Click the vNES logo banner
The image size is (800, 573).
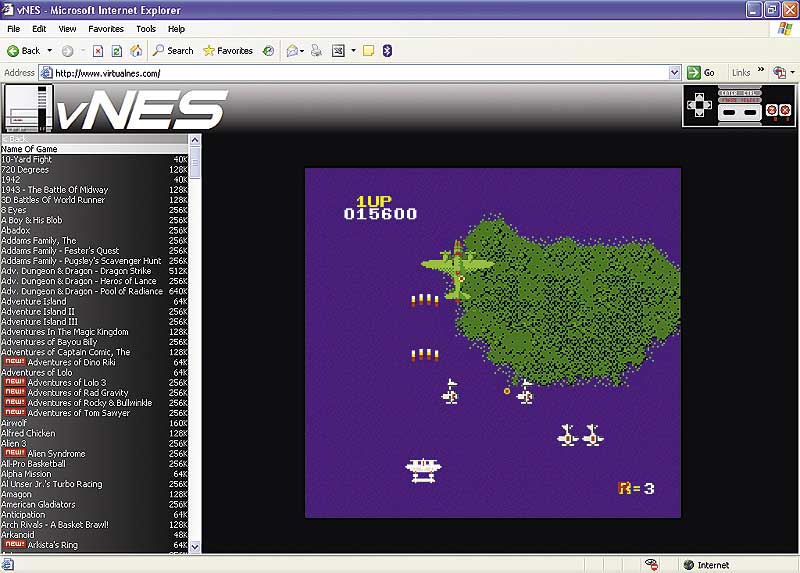pyautogui.click(x=142, y=109)
